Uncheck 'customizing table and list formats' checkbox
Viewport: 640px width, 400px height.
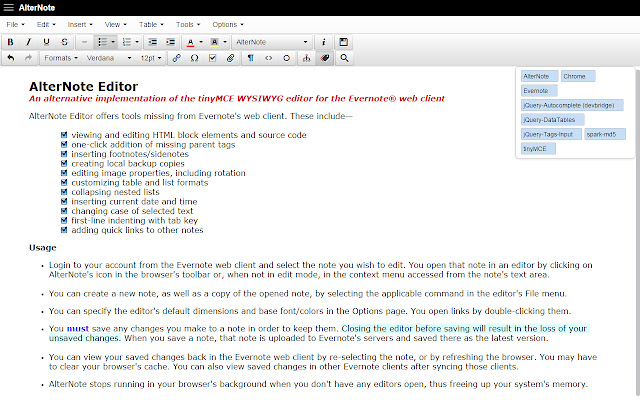[x=64, y=182]
